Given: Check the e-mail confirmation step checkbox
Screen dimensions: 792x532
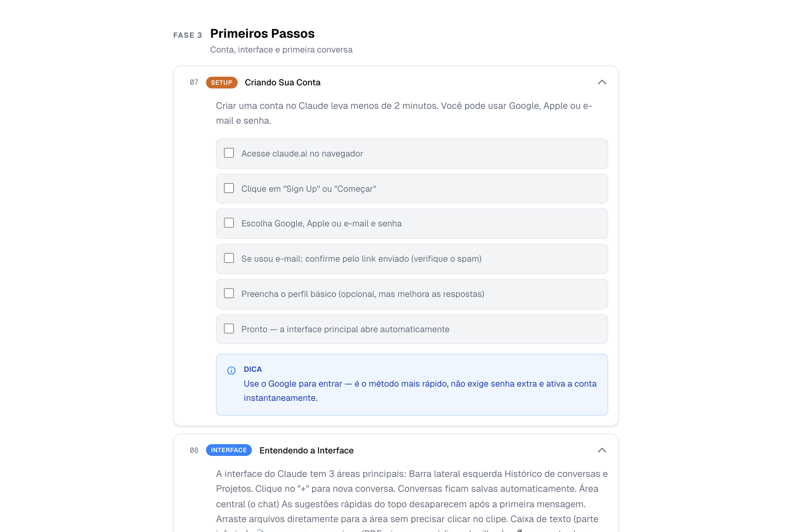Looking at the screenshot, I should (x=229, y=258).
